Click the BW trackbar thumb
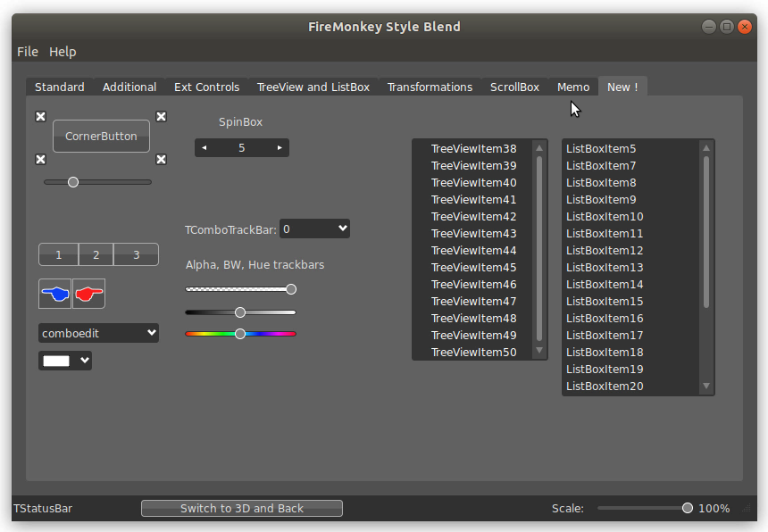Viewport: 768px width, 532px height. [240, 312]
